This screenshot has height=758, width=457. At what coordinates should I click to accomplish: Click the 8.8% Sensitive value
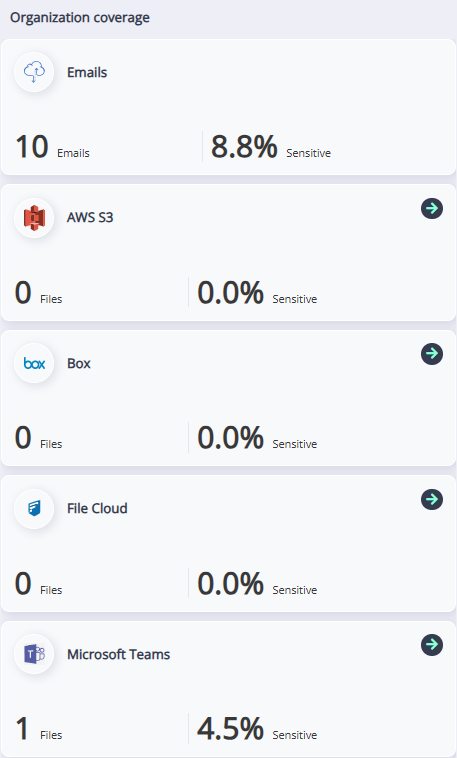point(271,147)
